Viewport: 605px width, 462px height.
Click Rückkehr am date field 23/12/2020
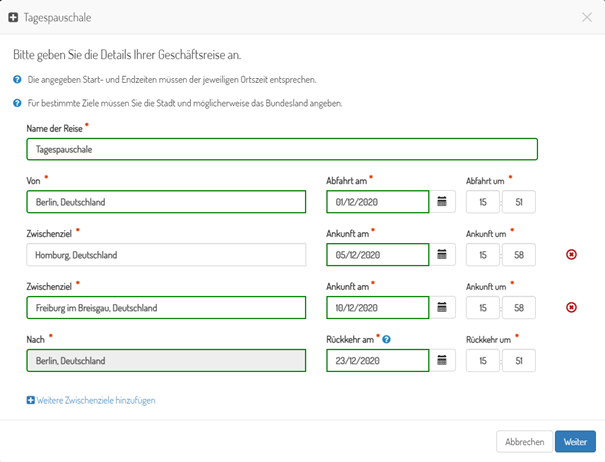coord(378,360)
